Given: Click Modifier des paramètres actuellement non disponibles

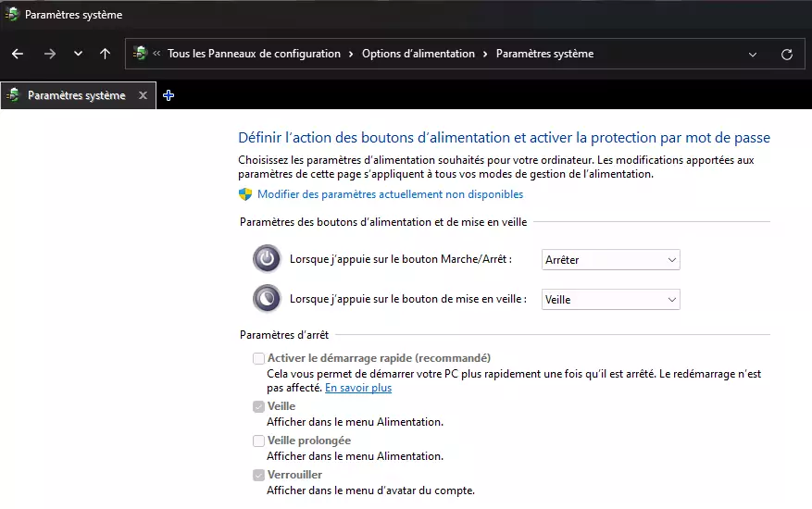Looking at the screenshot, I should point(390,194).
